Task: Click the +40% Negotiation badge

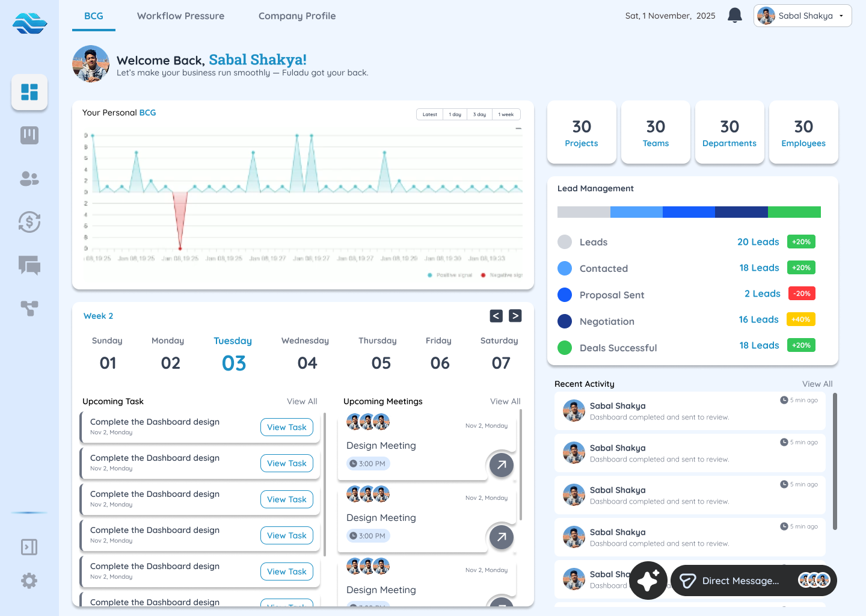Action: (x=801, y=319)
